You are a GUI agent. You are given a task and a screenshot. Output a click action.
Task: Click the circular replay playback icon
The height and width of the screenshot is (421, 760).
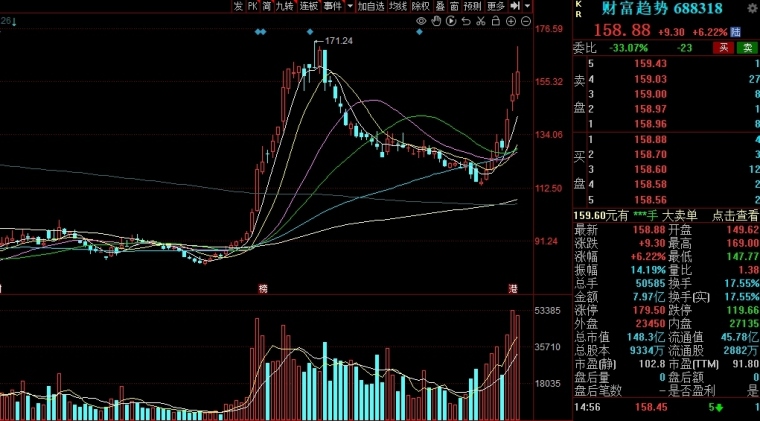(x=451, y=21)
